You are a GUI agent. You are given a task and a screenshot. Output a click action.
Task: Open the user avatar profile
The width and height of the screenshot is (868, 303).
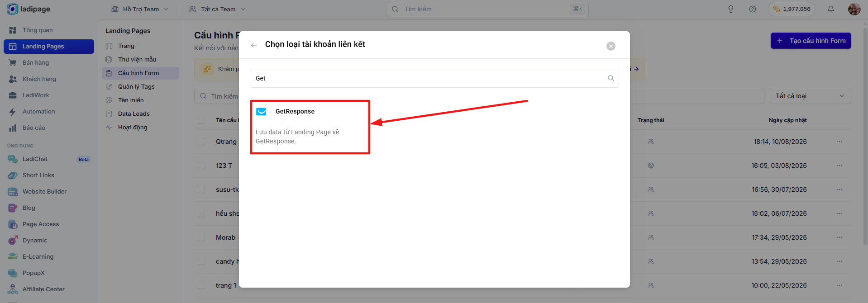coord(854,9)
